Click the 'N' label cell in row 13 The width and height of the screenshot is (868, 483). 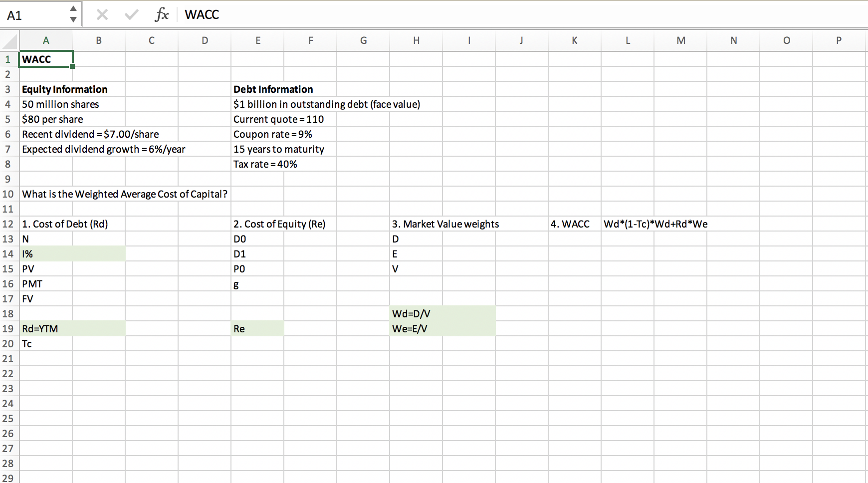pyautogui.click(x=46, y=239)
